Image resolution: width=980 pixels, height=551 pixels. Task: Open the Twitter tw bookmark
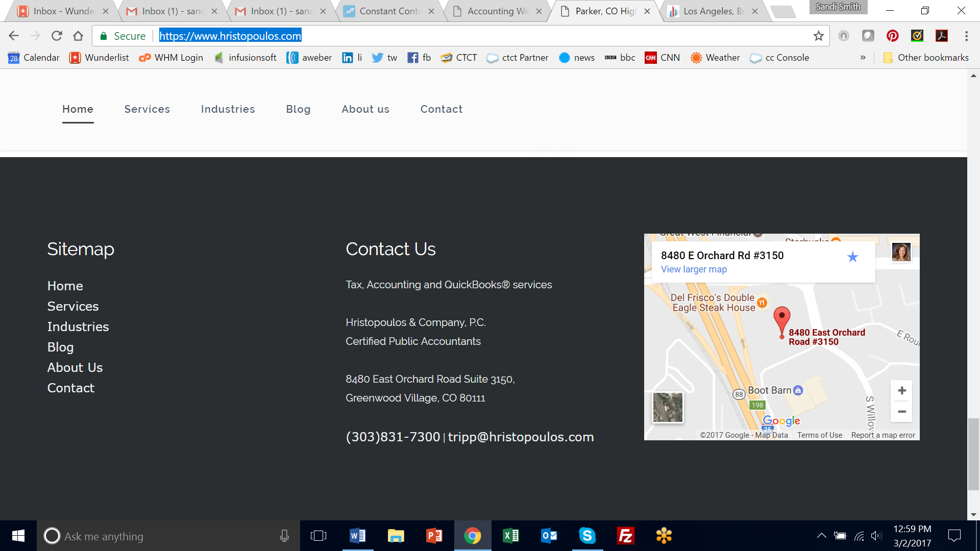tap(384, 58)
